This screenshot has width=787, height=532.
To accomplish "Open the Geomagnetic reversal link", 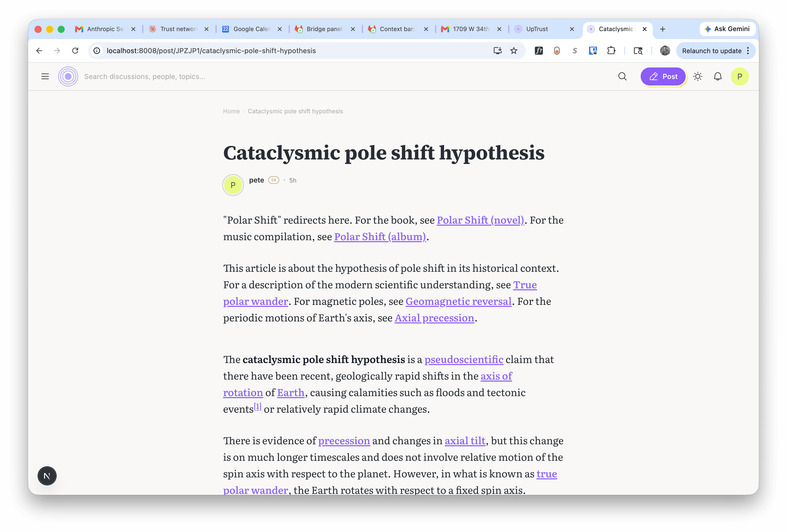I will [x=458, y=301].
